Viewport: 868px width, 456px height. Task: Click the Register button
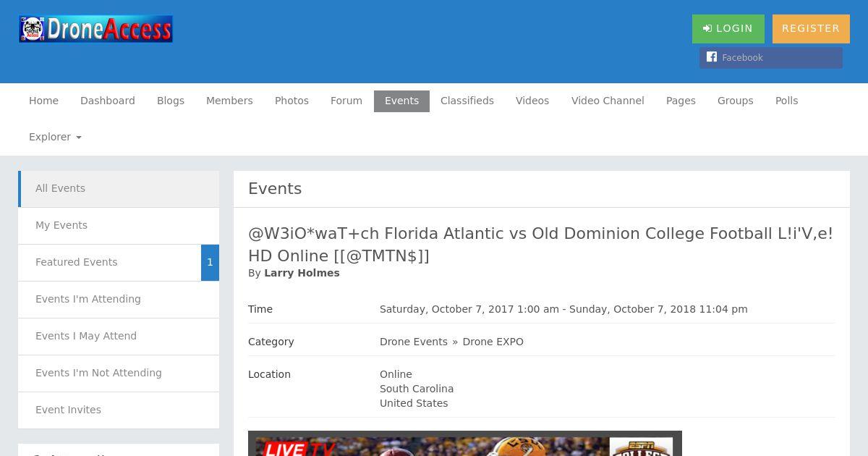(811, 29)
